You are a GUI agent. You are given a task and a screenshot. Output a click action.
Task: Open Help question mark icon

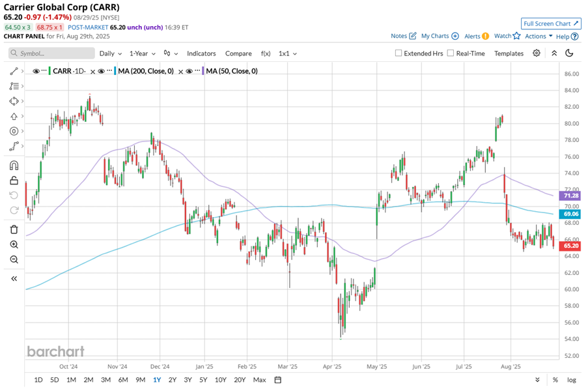(574, 36)
